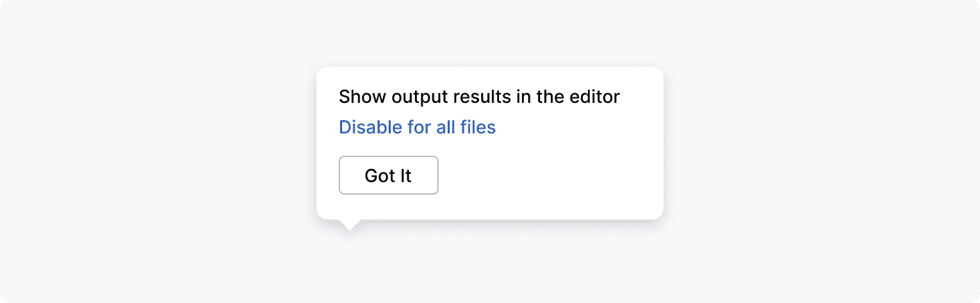Click the outlined button labeled Got It
The height and width of the screenshot is (303, 980).
pyautogui.click(x=388, y=176)
